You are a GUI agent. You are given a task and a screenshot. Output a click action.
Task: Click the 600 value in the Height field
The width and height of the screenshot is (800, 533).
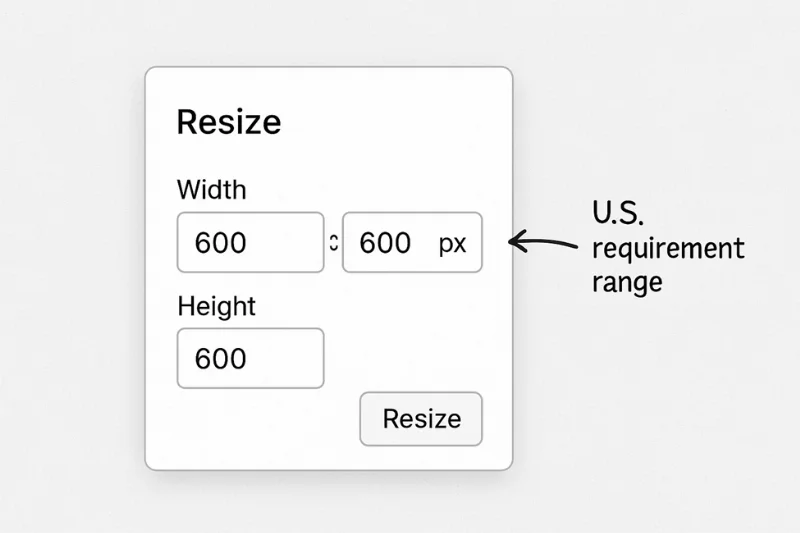point(220,359)
